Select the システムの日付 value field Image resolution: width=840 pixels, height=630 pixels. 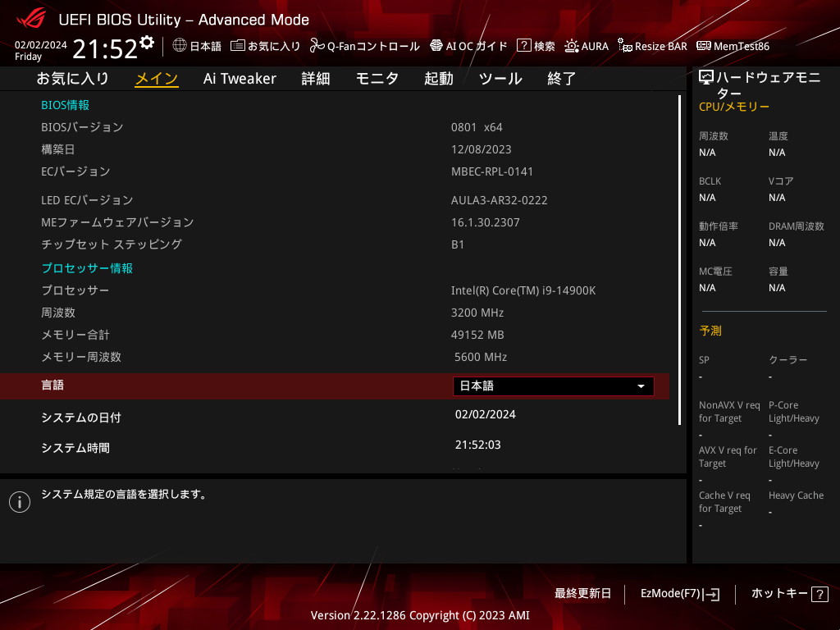[x=486, y=414]
